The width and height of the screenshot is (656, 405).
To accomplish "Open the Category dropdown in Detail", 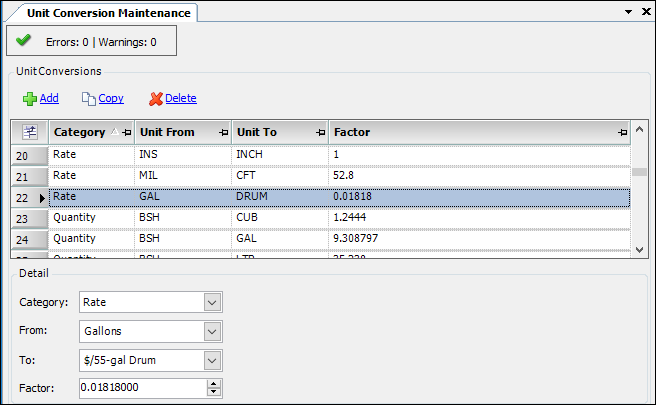I will (211, 302).
